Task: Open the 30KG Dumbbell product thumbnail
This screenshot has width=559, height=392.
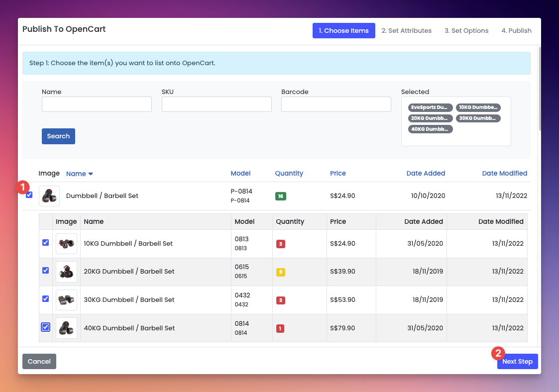Action: coord(66,300)
